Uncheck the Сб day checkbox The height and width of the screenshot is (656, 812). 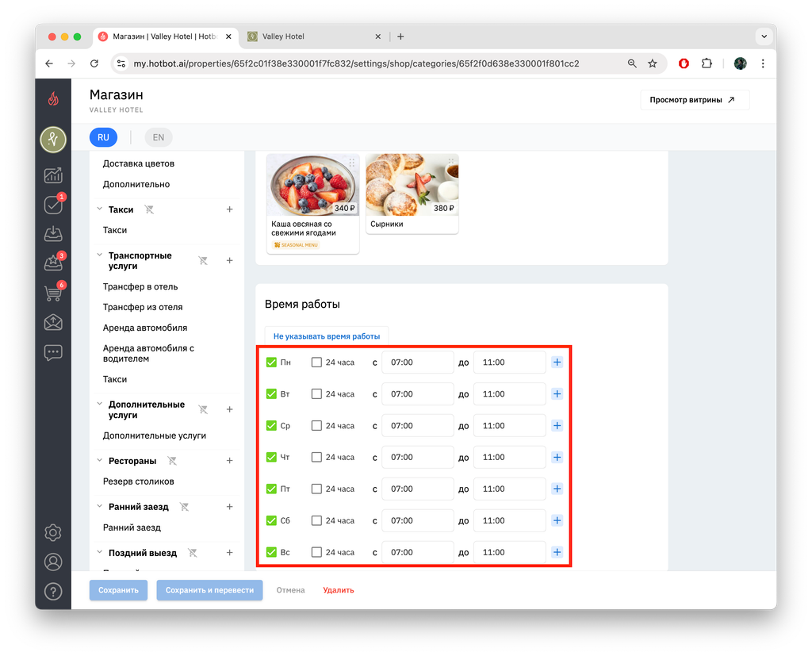pos(271,521)
